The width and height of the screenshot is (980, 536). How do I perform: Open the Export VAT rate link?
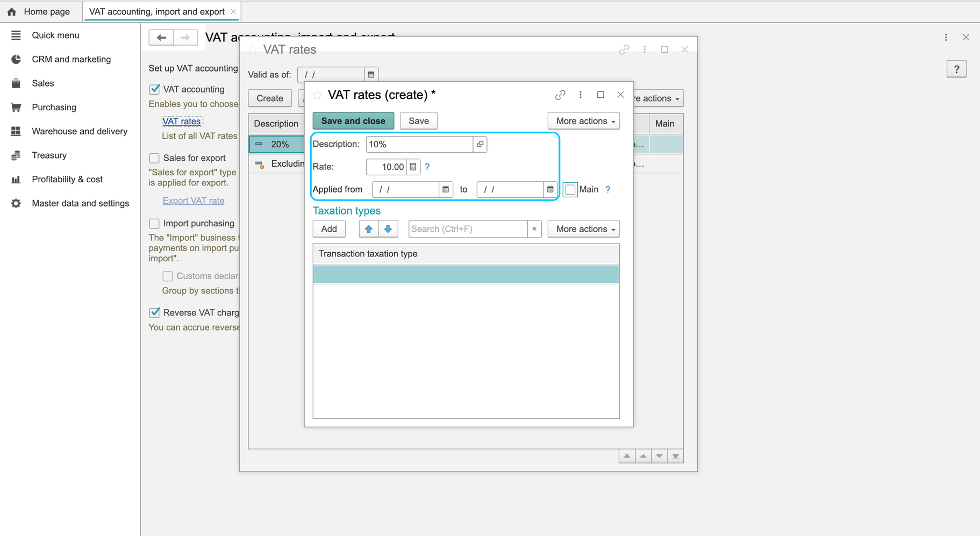tap(194, 201)
